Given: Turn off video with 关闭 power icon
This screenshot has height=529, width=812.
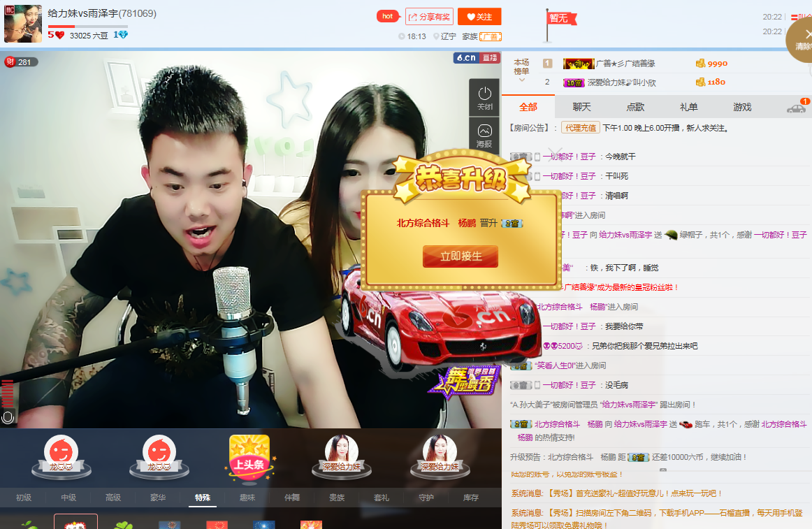Looking at the screenshot, I should [485, 97].
